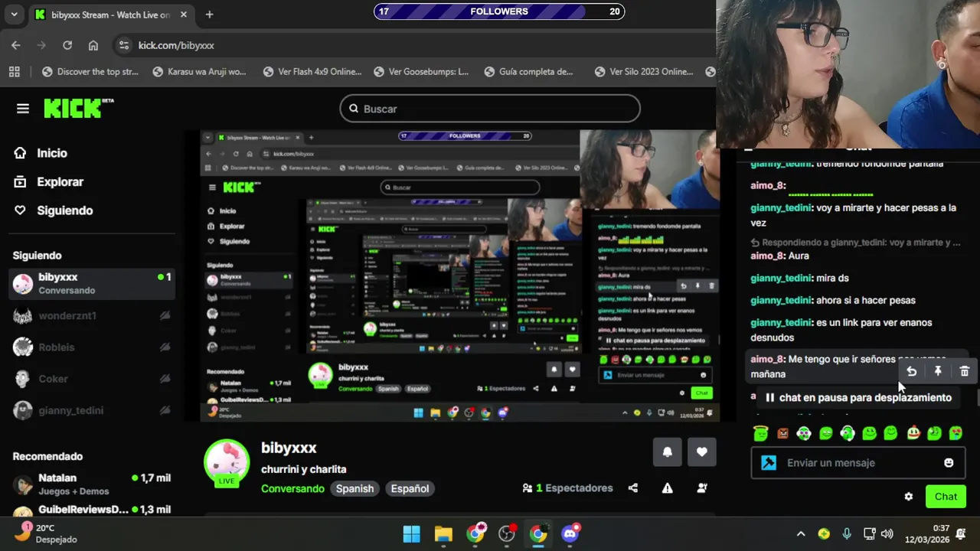Open the 'Ver Goosebumps: L...' bookmark

[420, 72]
